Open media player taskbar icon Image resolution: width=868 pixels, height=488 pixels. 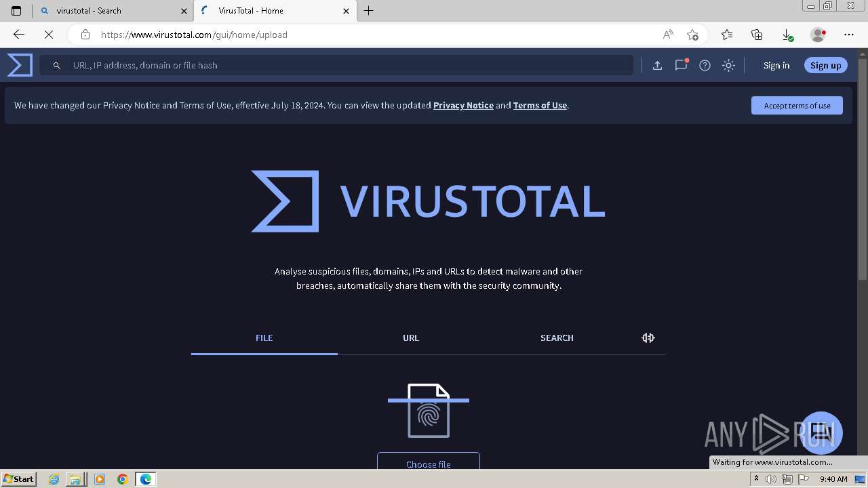(100, 479)
